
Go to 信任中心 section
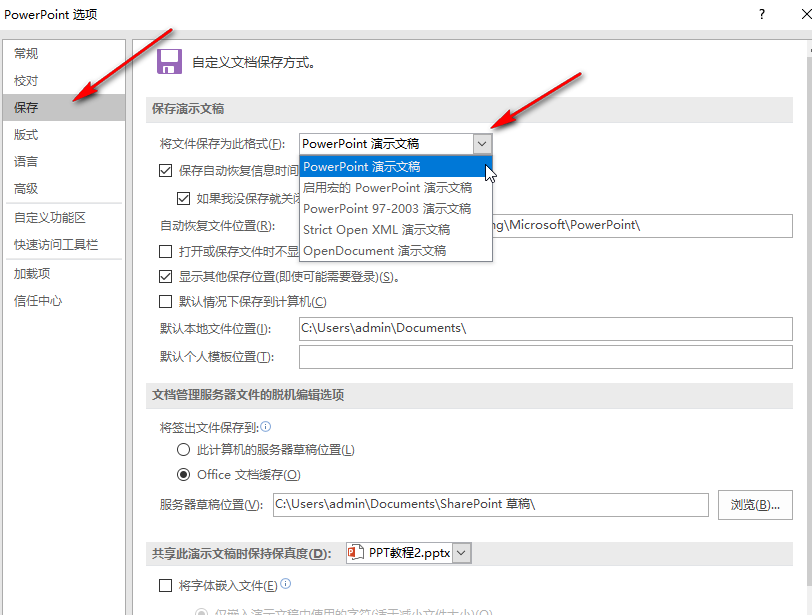click(x=38, y=300)
